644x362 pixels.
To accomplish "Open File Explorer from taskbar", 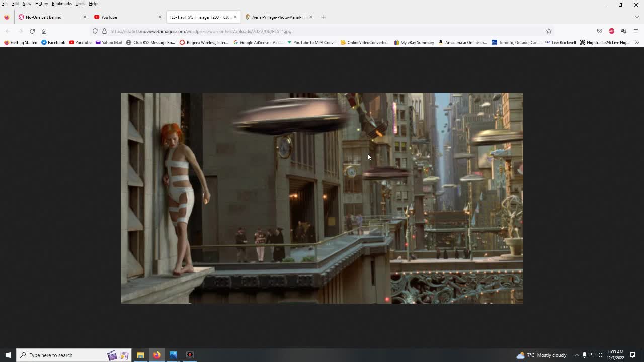I will click(140, 355).
